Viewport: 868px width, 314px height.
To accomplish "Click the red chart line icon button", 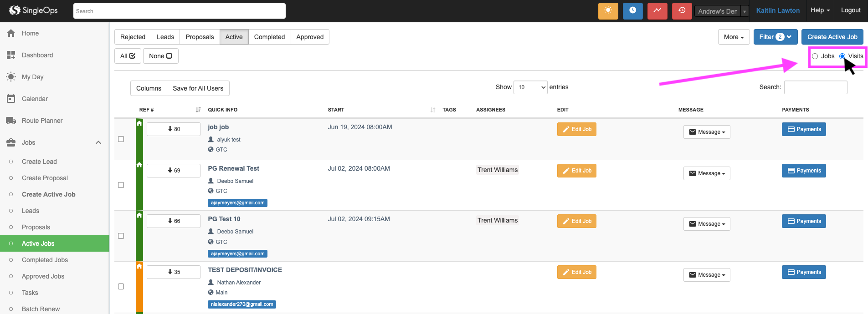I will [657, 11].
